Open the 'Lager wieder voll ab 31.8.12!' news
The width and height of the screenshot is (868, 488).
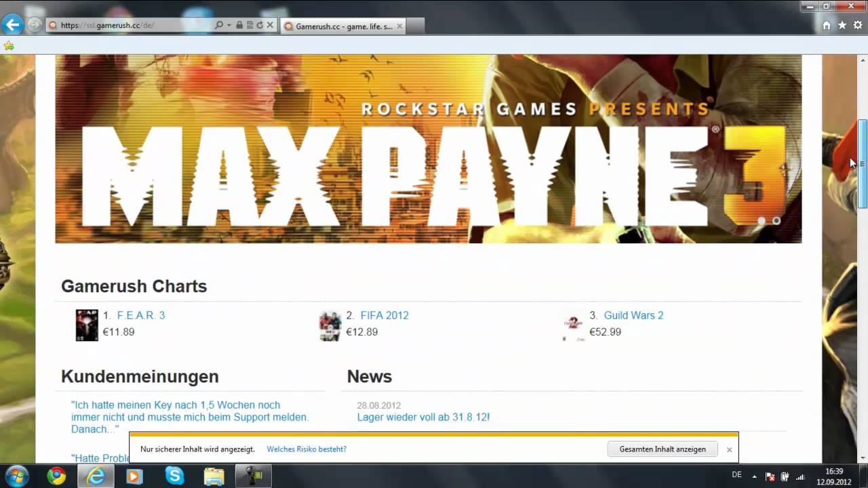point(423,417)
